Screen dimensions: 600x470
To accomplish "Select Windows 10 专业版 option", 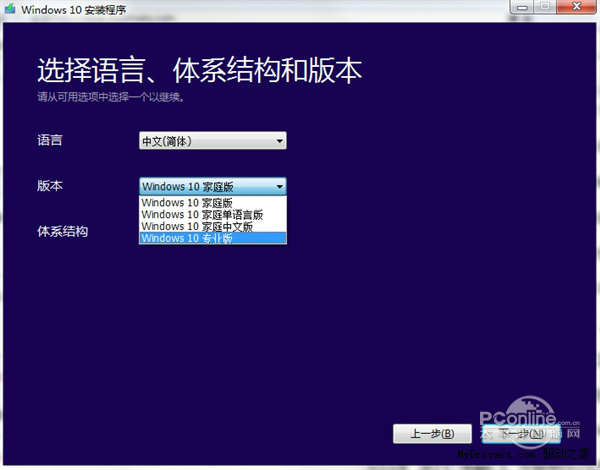I will tap(213, 238).
